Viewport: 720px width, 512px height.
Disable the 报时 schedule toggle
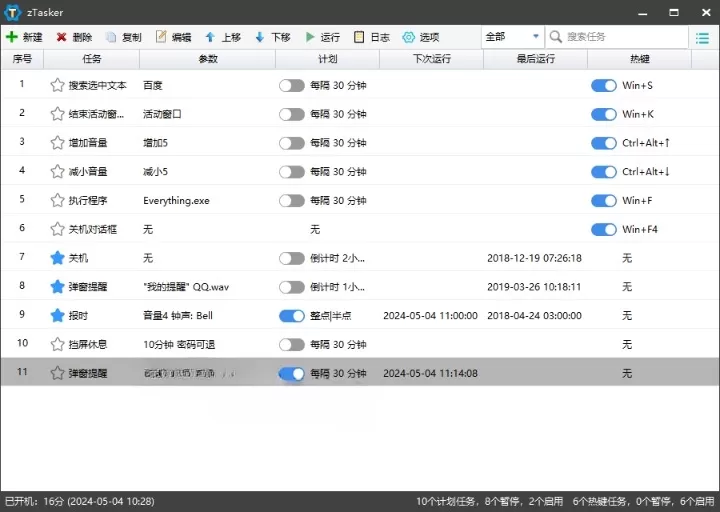[292, 316]
